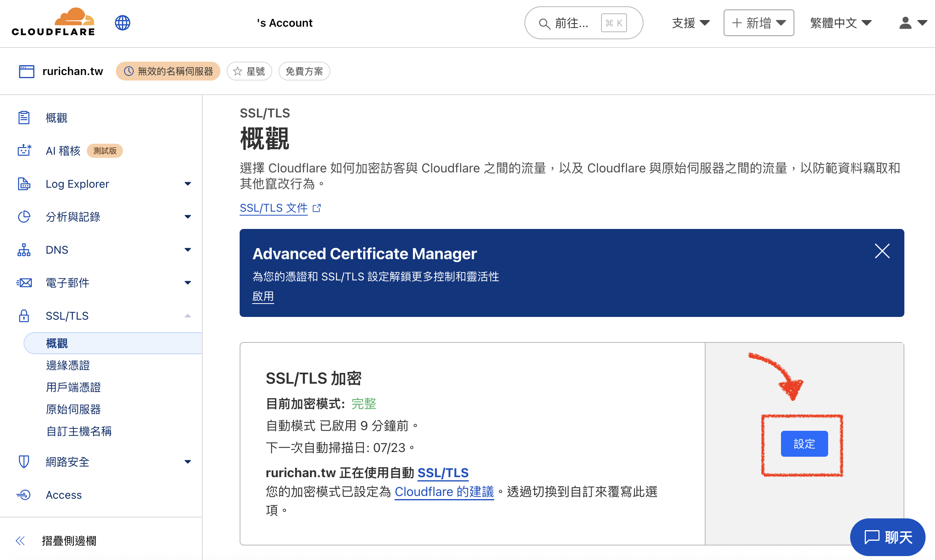This screenshot has width=935, height=560.
Task: Click the globe icon beside the logo
Action: coord(123,23)
